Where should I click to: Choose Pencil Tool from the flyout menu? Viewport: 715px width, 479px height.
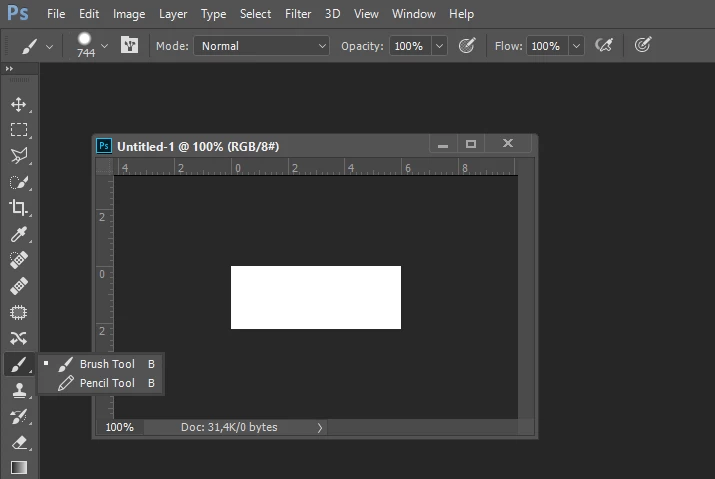pos(100,383)
